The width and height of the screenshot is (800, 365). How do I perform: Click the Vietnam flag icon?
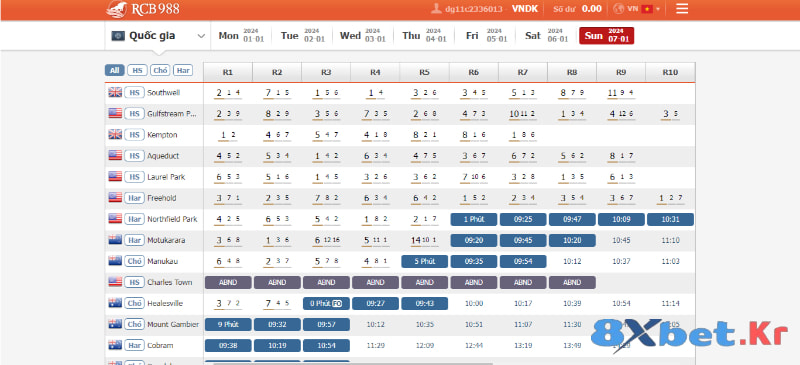click(647, 9)
